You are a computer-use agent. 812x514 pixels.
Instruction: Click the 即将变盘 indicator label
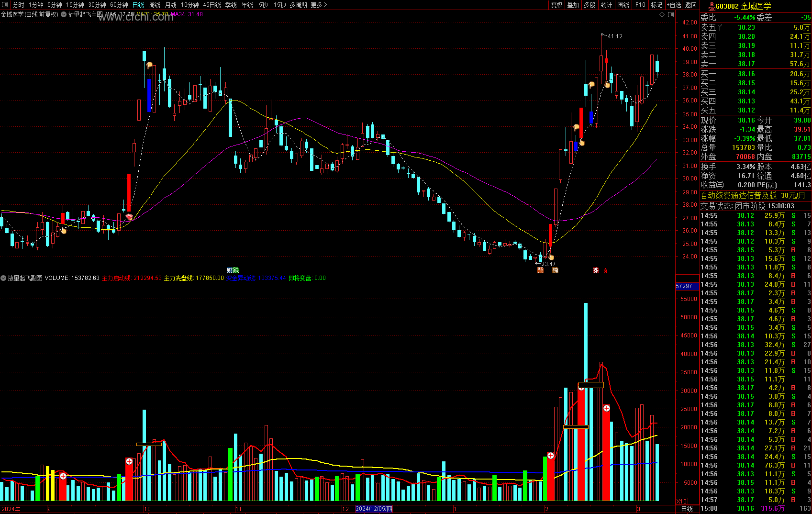(x=307, y=278)
